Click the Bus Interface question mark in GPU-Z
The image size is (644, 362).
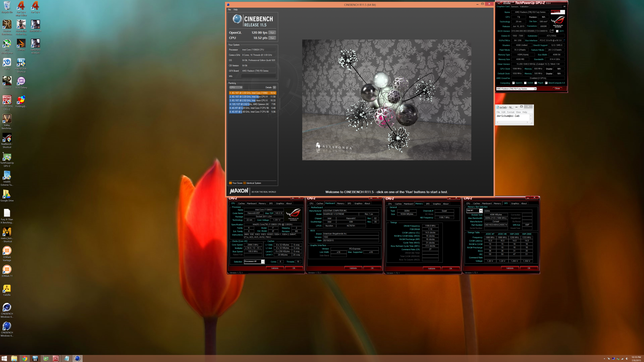[564, 40]
